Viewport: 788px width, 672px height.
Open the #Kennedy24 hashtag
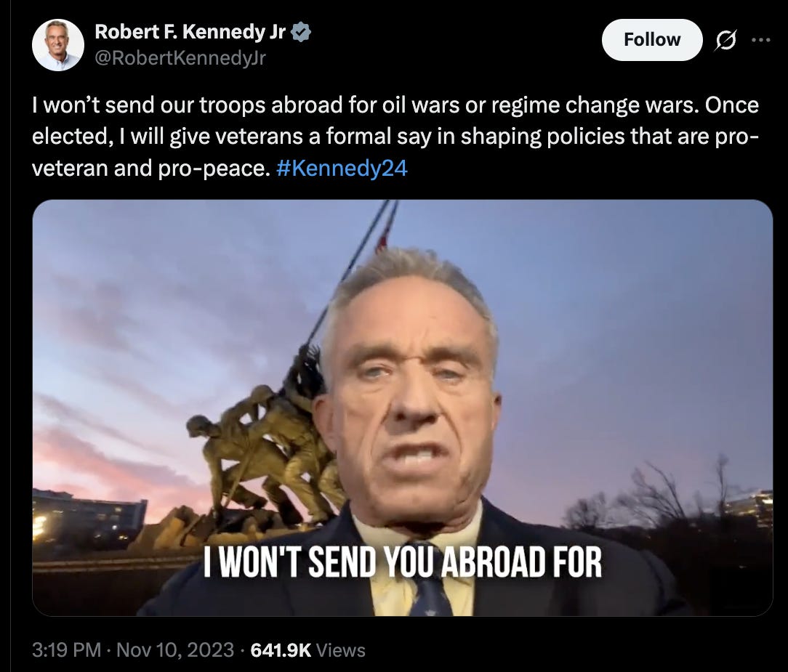click(x=342, y=169)
